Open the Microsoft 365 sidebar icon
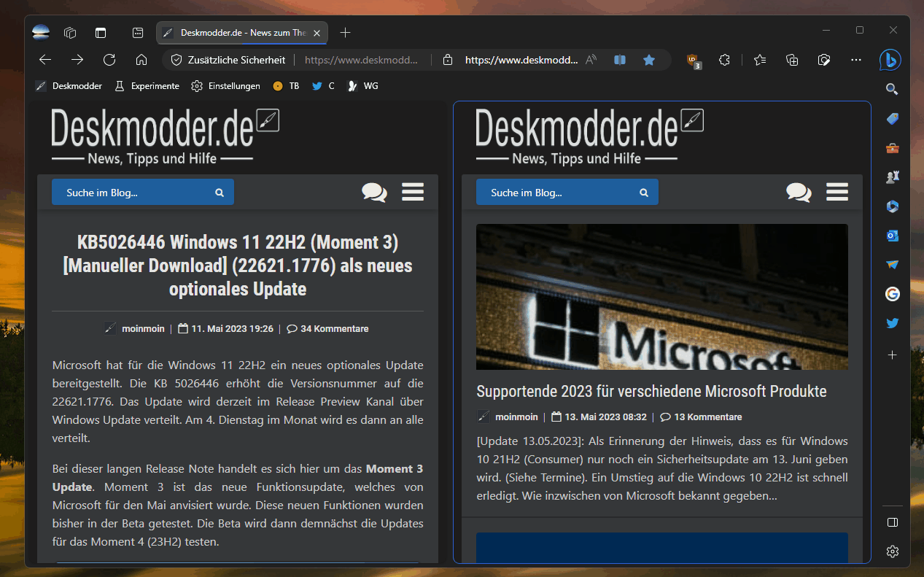Viewport: 924px width, 577px height. [892, 206]
